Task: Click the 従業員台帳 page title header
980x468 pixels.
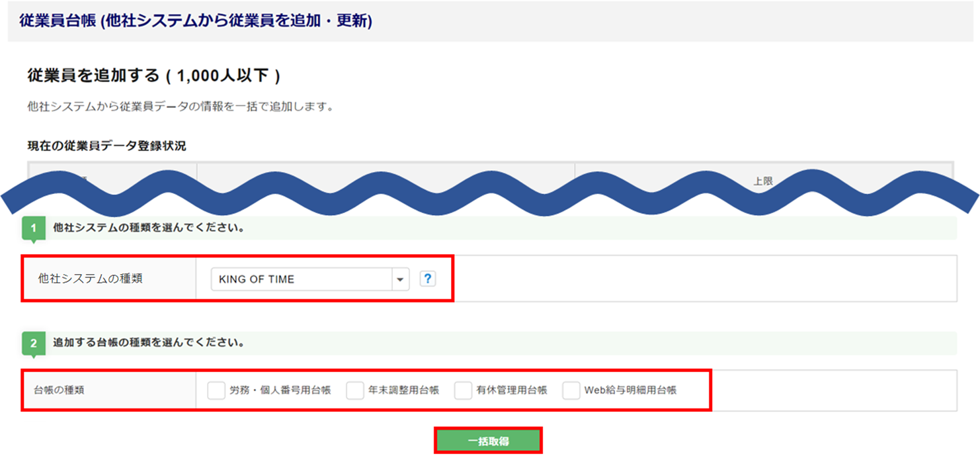Action: [x=196, y=21]
